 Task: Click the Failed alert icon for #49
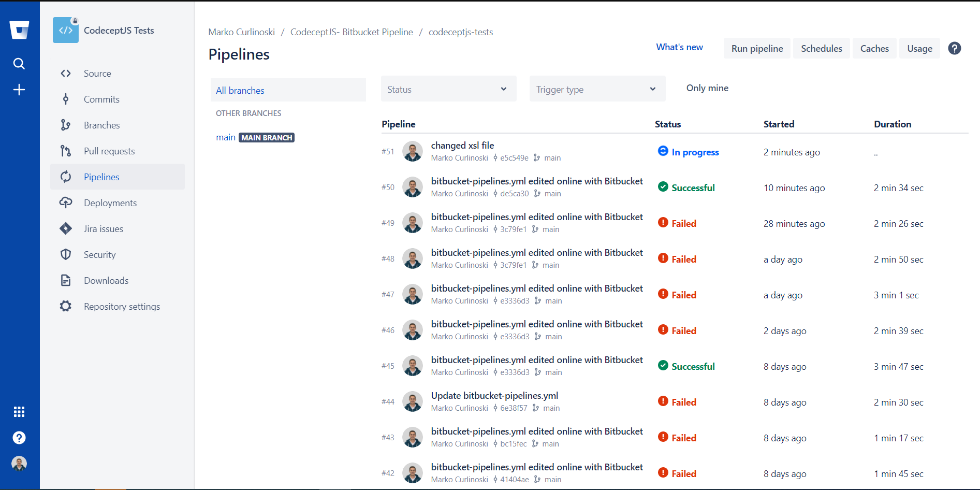tap(663, 222)
